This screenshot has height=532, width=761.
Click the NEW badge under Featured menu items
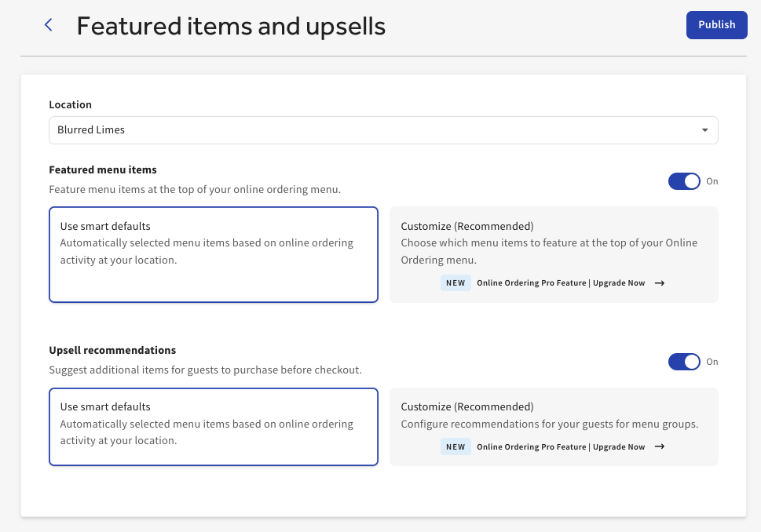tap(456, 283)
